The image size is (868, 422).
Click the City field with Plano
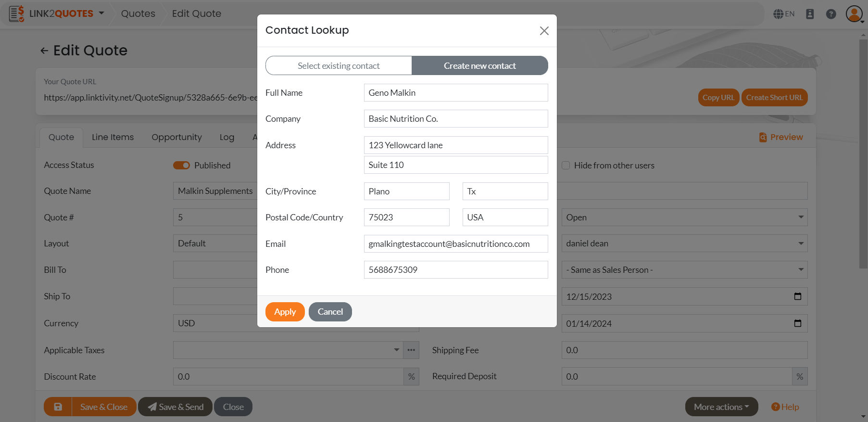tap(406, 192)
